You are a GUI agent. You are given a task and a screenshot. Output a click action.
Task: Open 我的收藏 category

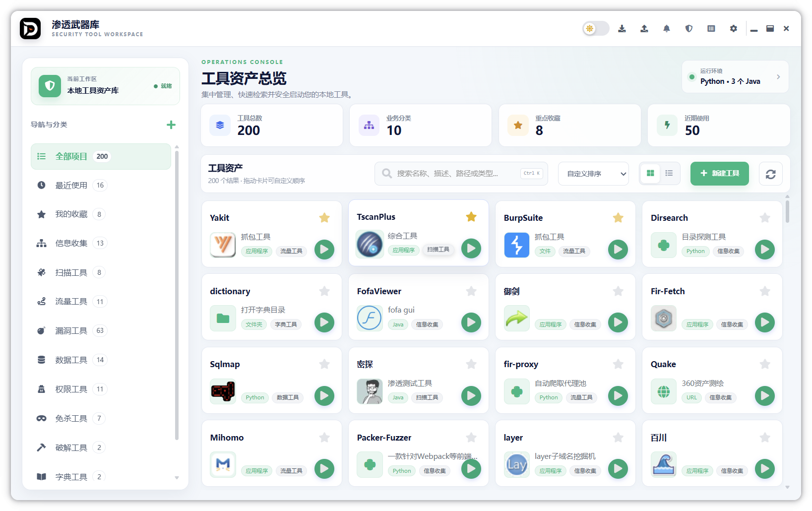click(x=101, y=214)
